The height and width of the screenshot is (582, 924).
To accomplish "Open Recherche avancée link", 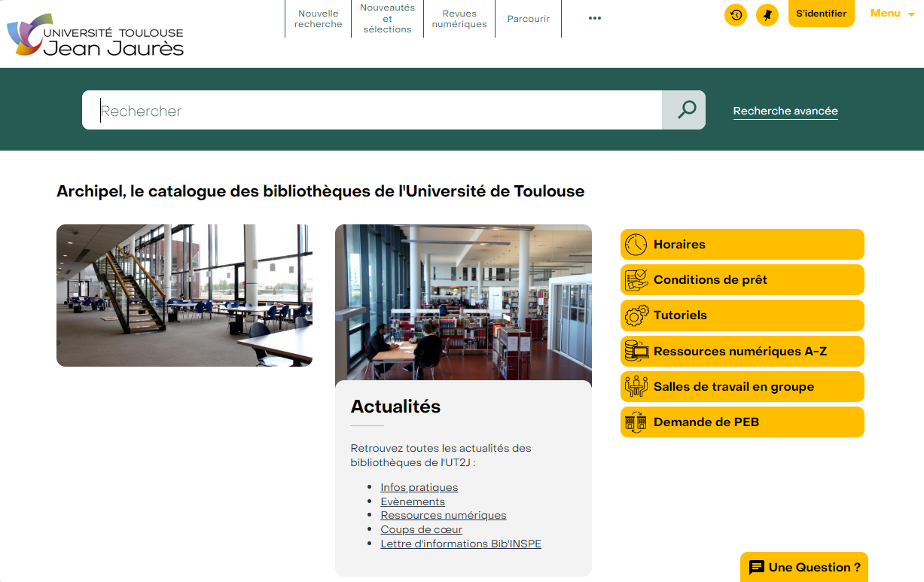I will coord(785,111).
